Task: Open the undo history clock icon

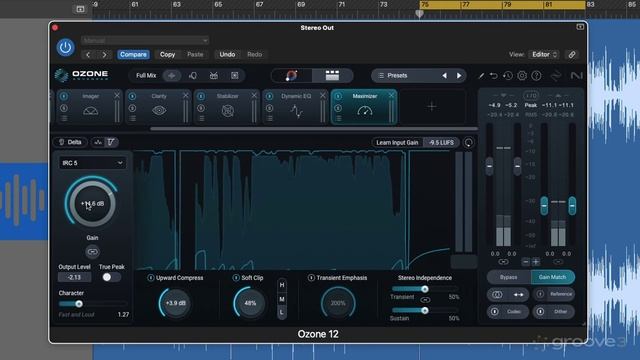Action: coord(508,76)
